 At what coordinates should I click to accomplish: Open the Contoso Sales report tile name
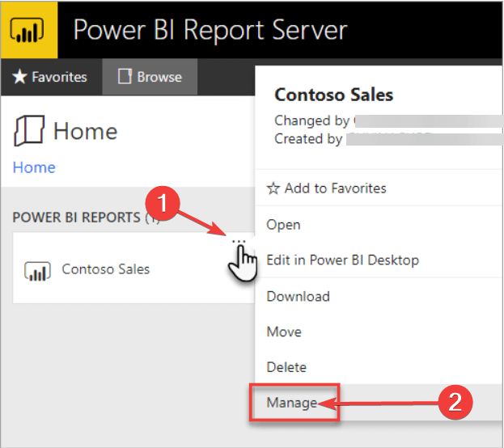pos(106,269)
